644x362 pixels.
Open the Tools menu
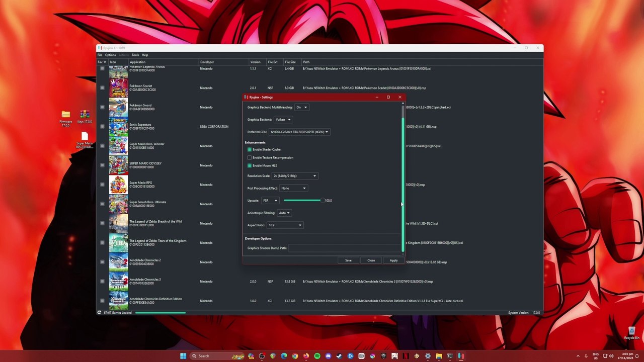[135, 55]
